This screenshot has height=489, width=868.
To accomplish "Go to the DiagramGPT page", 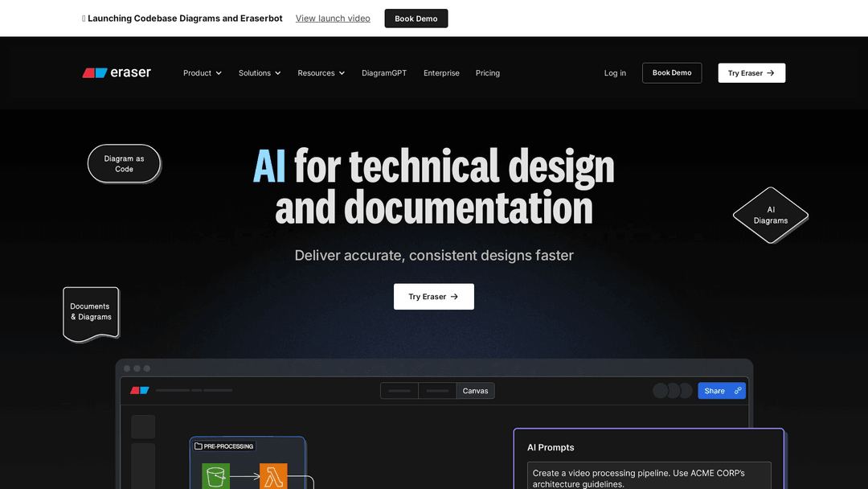I will coord(384,73).
